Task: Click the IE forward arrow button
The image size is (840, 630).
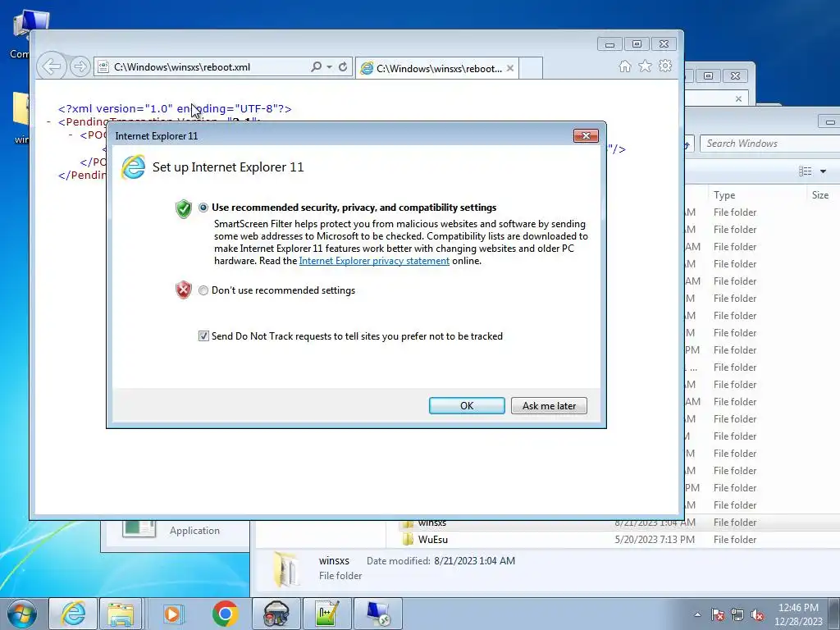Action: click(80, 66)
